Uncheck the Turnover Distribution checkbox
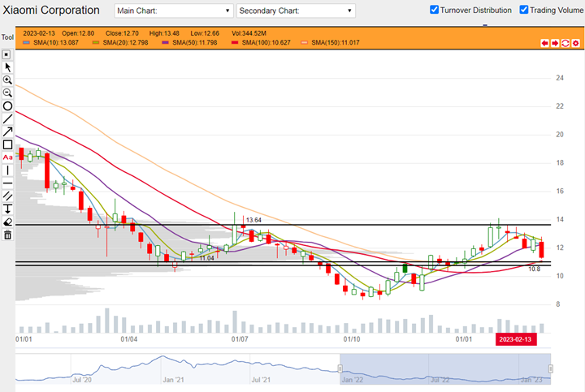The image size is (585, 392). [434, 10]
